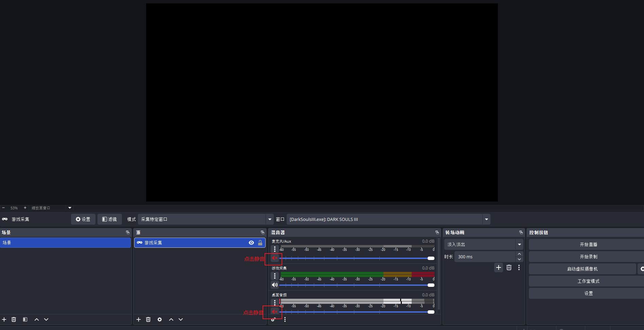Move the 游戏采集 source down

click(181, 319)
